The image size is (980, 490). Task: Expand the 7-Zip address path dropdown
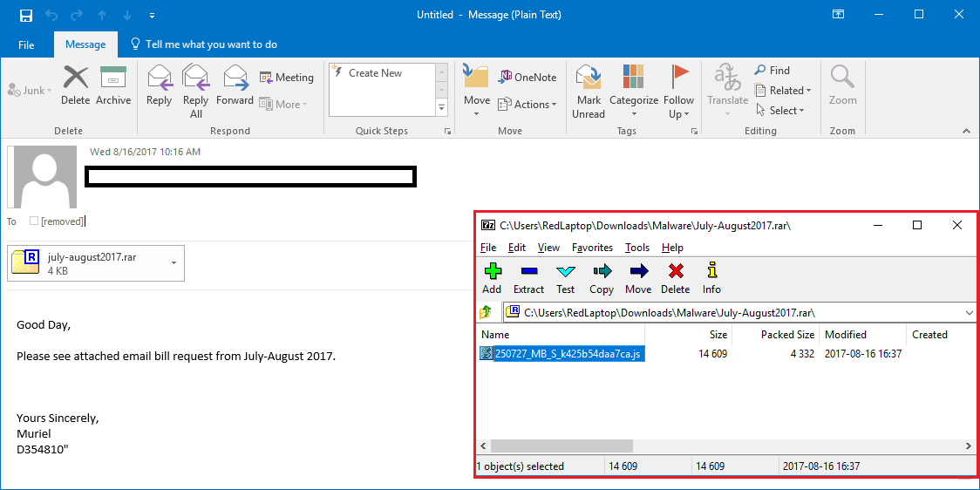pos(970,311)
